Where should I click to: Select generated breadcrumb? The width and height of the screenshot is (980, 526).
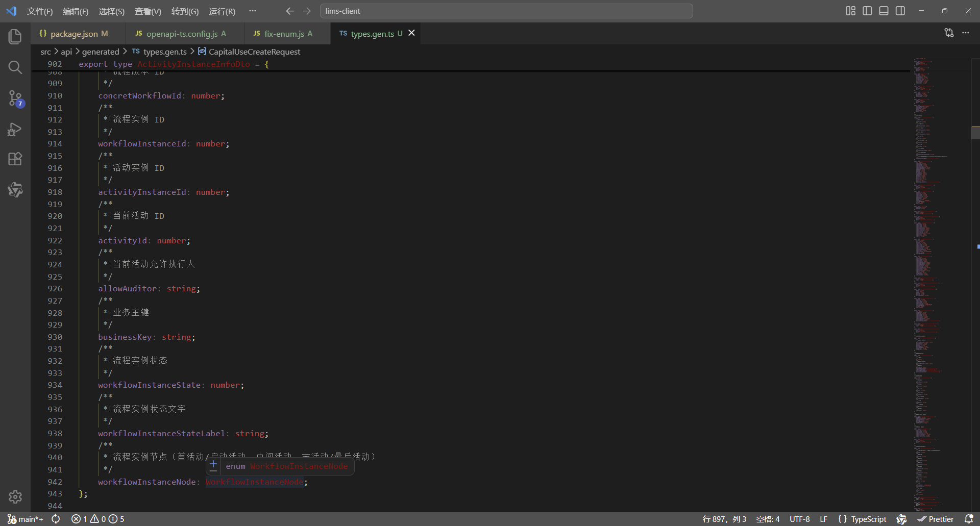coord(101,52)
